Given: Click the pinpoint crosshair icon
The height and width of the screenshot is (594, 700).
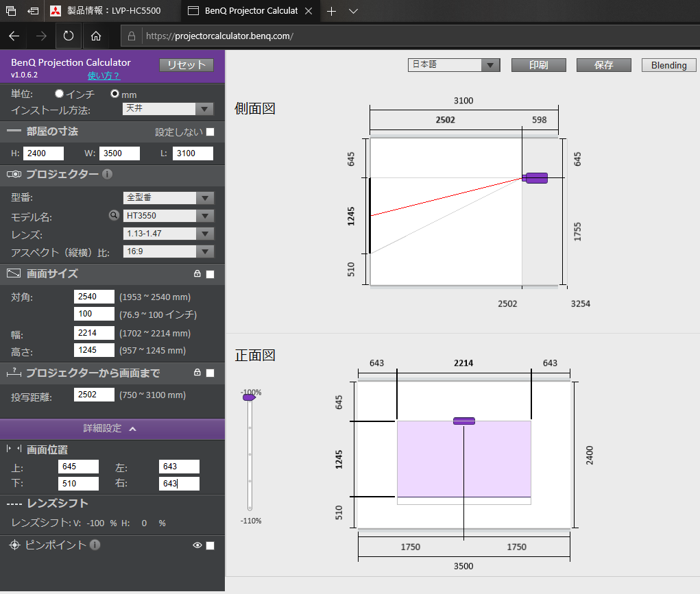Looking at the screenshot, I should click(14, 545).
